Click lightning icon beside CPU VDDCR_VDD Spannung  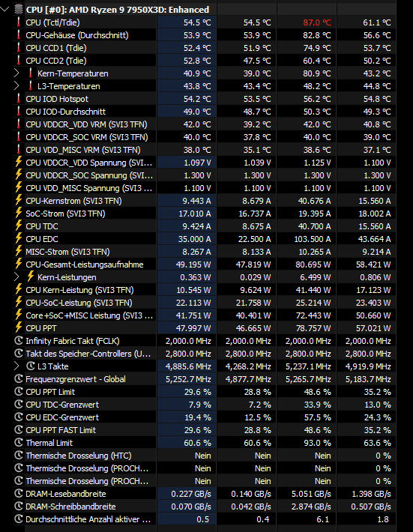[19, 162]
